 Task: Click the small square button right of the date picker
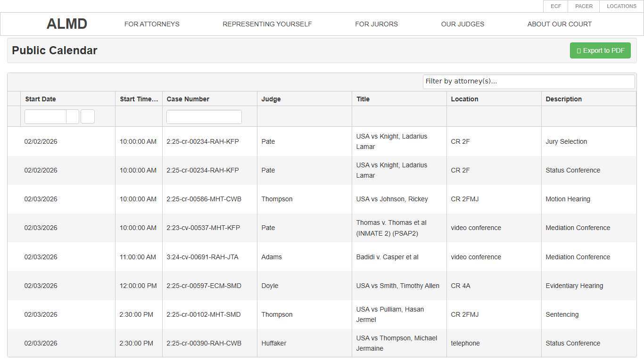pyautogui.click(x=88, y=116)
